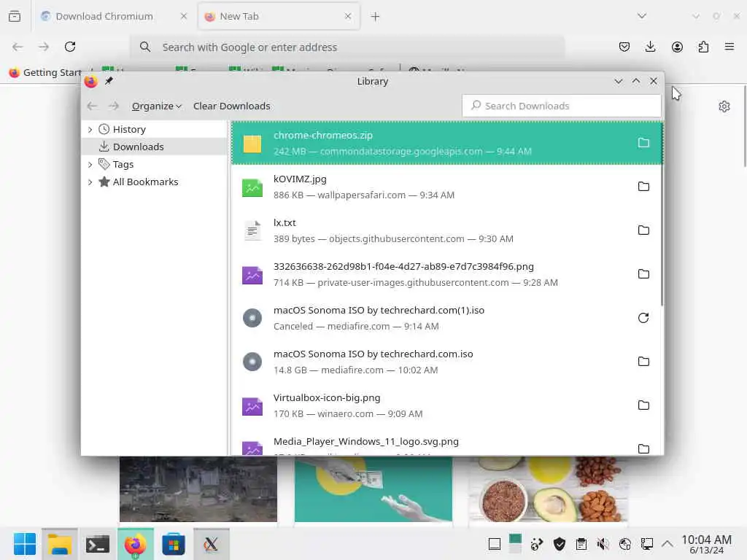
Task: Open the terminal from taskbar
Action: pyautogui.click(x=97, y=544)
